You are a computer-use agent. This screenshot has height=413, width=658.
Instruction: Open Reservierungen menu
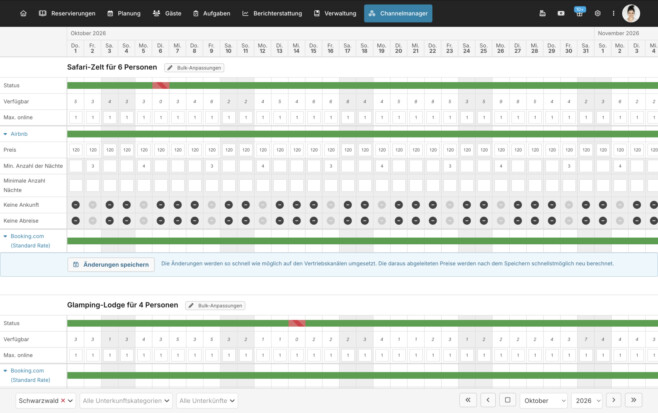[x=67, y=13]
